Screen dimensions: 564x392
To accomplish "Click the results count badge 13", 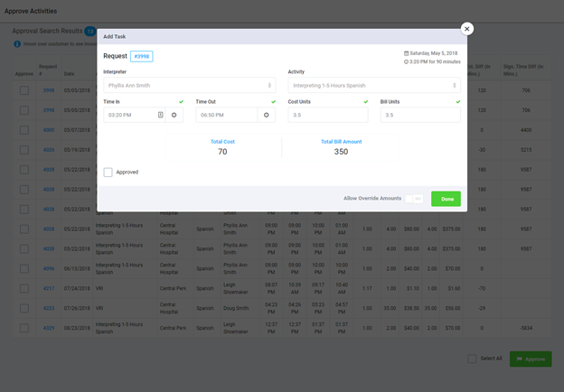I will coord(89,32).
